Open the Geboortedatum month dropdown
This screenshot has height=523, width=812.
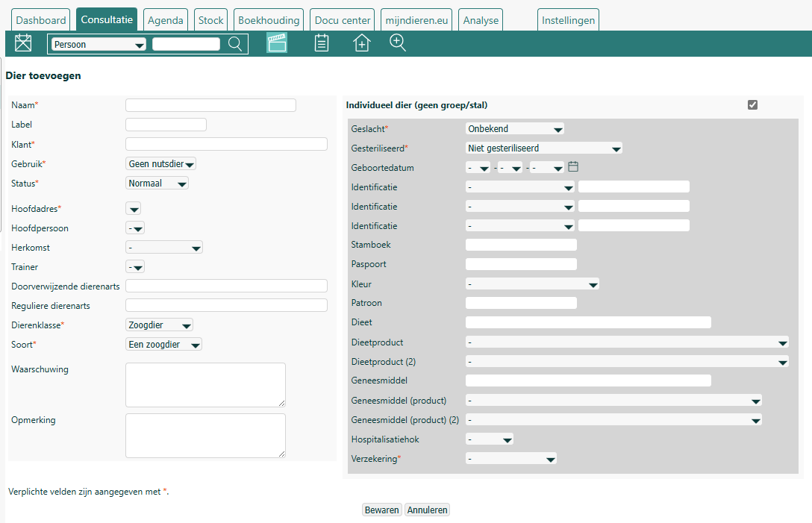click(x=510, y=168)
